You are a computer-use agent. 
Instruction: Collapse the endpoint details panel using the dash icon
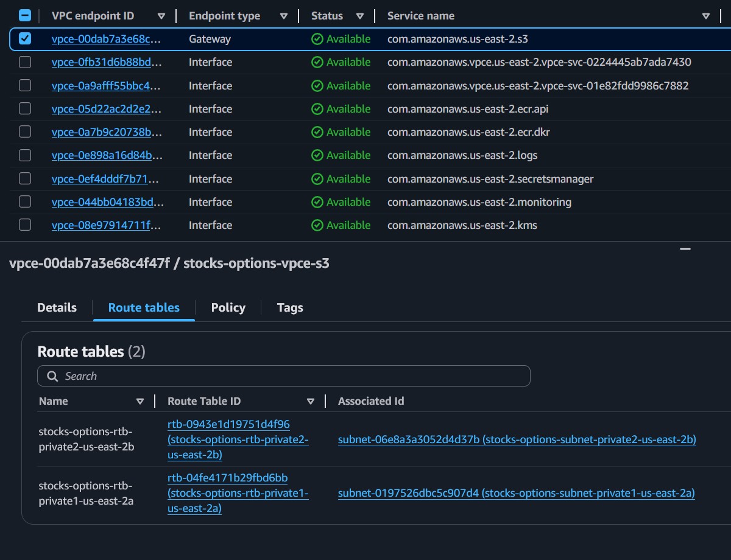point(685,249)
